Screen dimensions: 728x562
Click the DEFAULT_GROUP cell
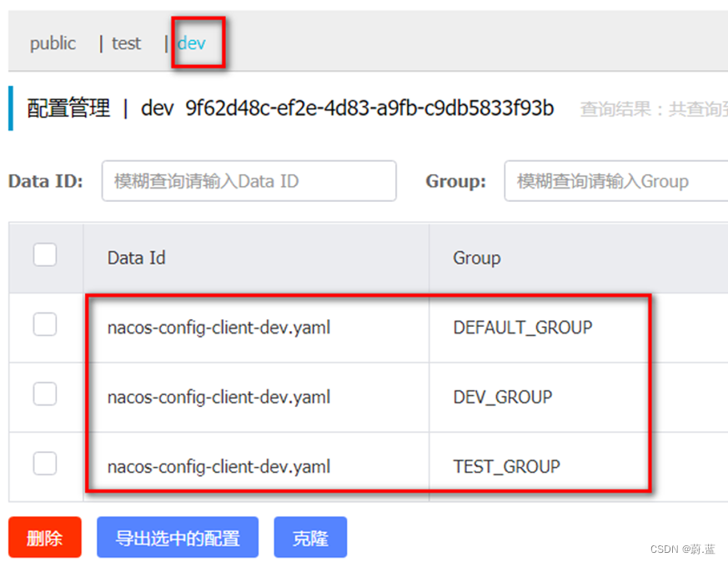(523, 328)
